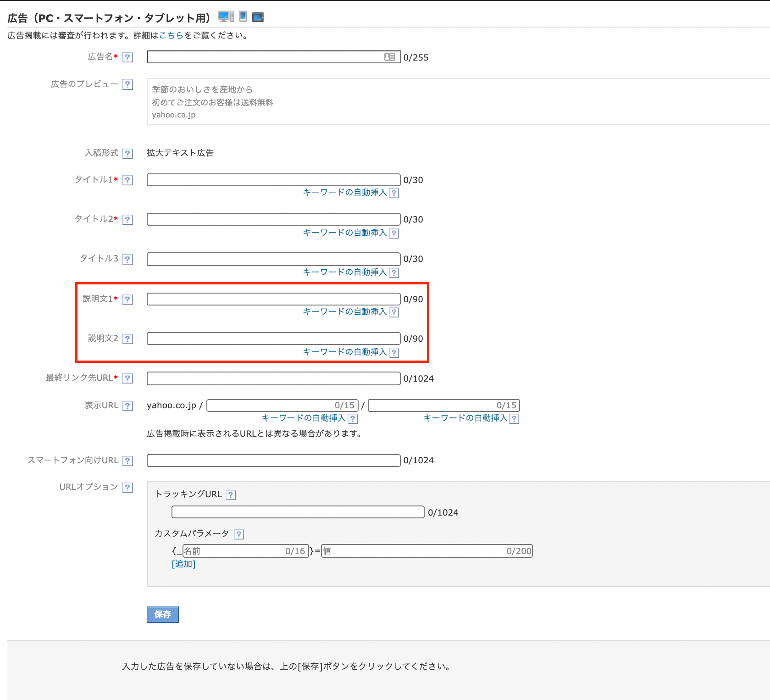Focus the タイトル1 input field
This screenshot has width=770, height=700.
274,180
